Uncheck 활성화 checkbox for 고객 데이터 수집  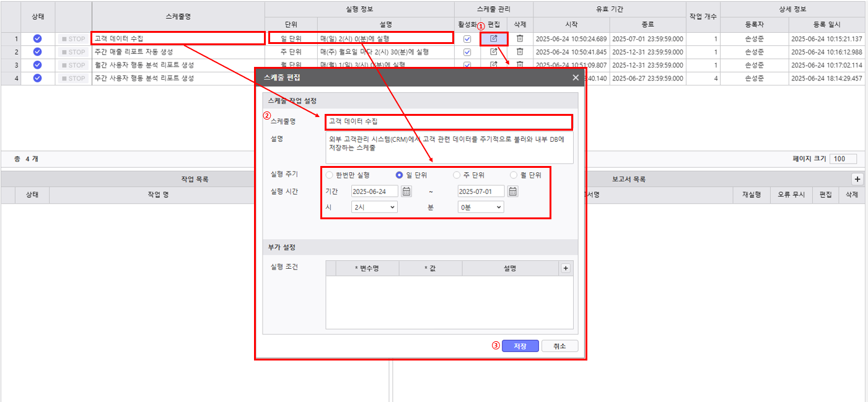pos(467,39)
